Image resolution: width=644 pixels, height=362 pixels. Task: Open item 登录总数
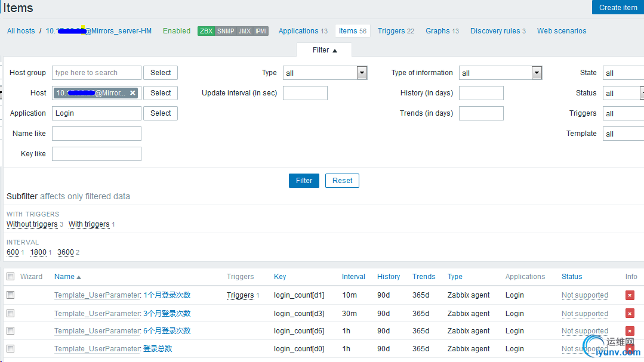click(x=158, y=349)
